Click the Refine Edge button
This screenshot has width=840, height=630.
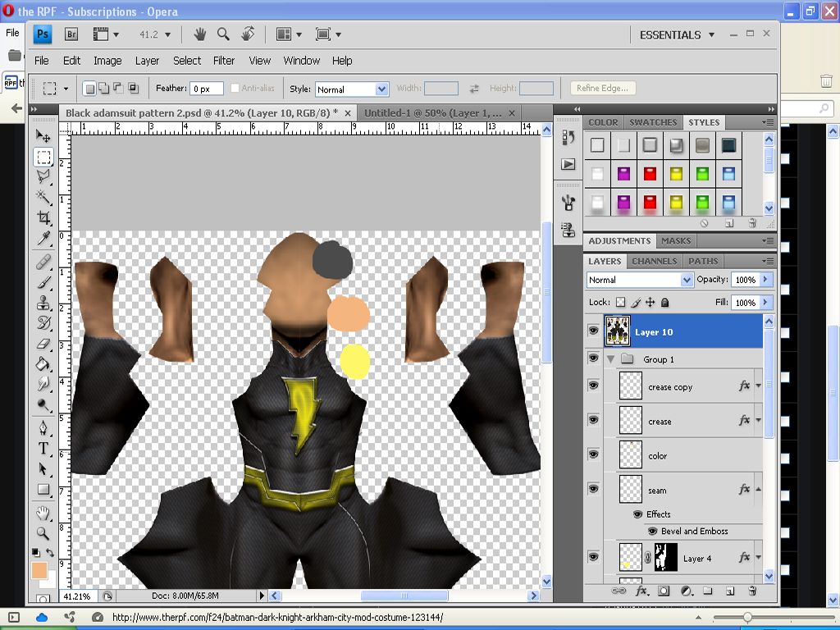pos(603,88)
